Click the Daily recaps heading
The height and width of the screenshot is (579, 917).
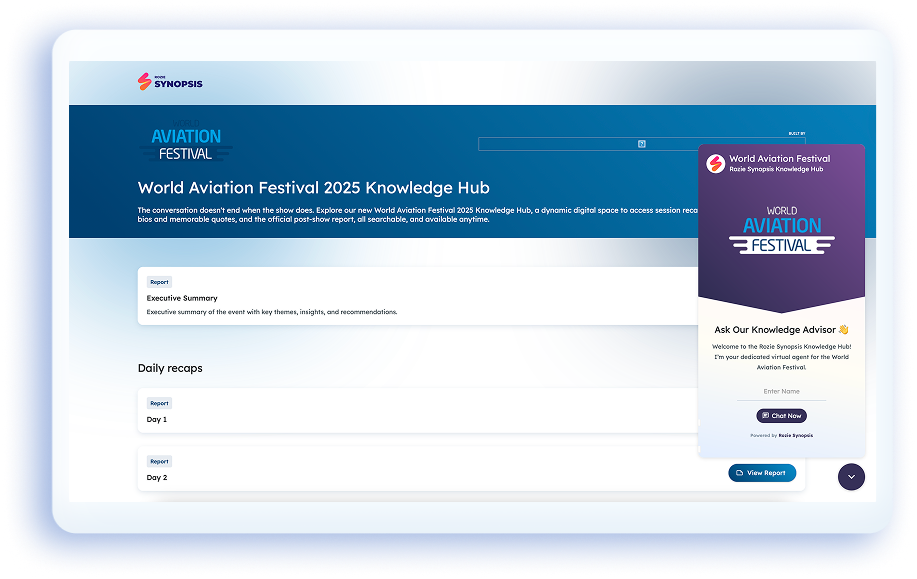coord(170,368)
